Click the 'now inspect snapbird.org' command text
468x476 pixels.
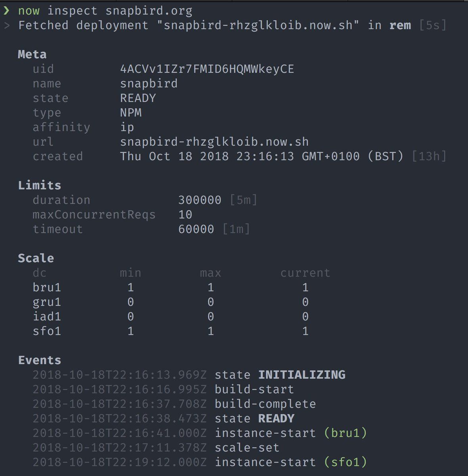coord(105,11)
